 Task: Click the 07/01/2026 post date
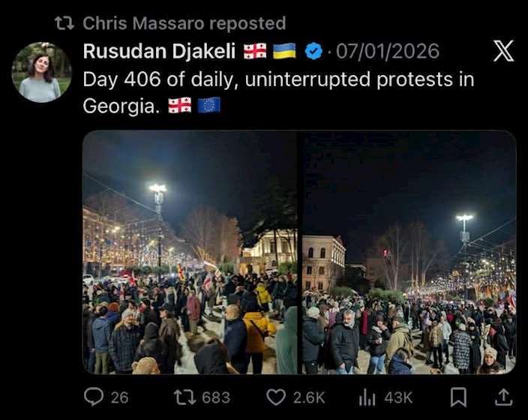coord(388,51)
